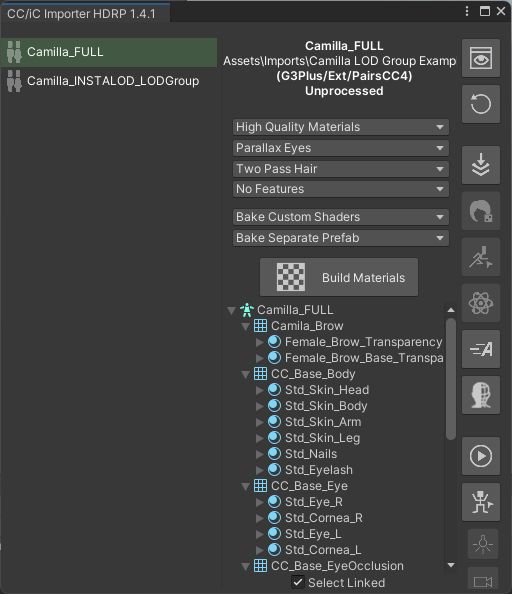The image size is (512, 594).
Task: Click the Assets\Imports path text
Action: click(339, 61)
